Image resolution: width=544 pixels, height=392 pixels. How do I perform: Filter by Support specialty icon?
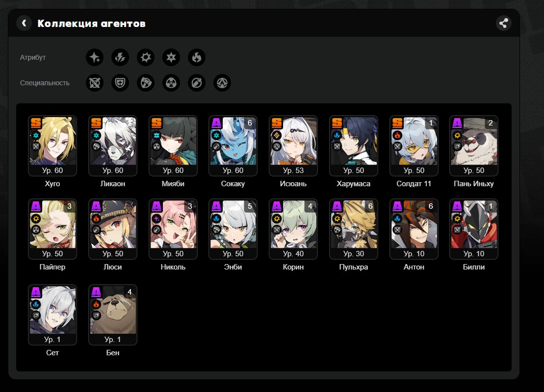point(197,83)
